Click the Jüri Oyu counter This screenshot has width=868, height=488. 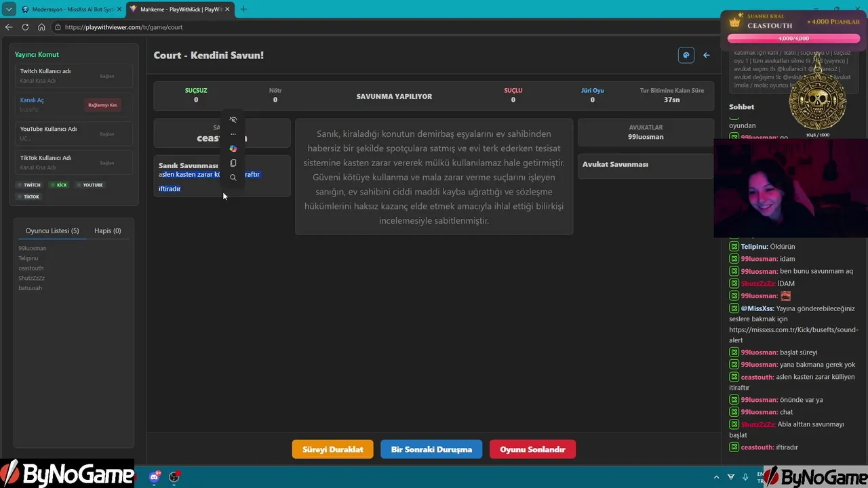(592, 96)
